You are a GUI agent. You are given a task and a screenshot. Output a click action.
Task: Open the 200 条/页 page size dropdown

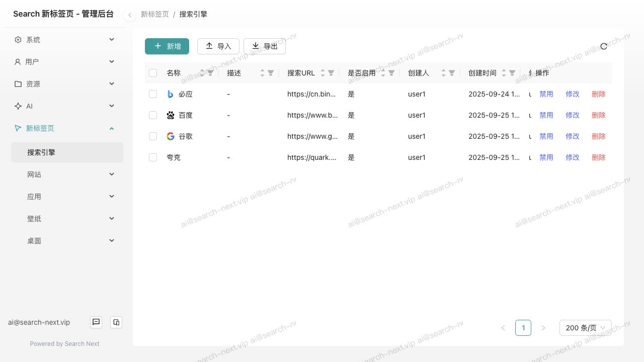(x=586, y=328)
